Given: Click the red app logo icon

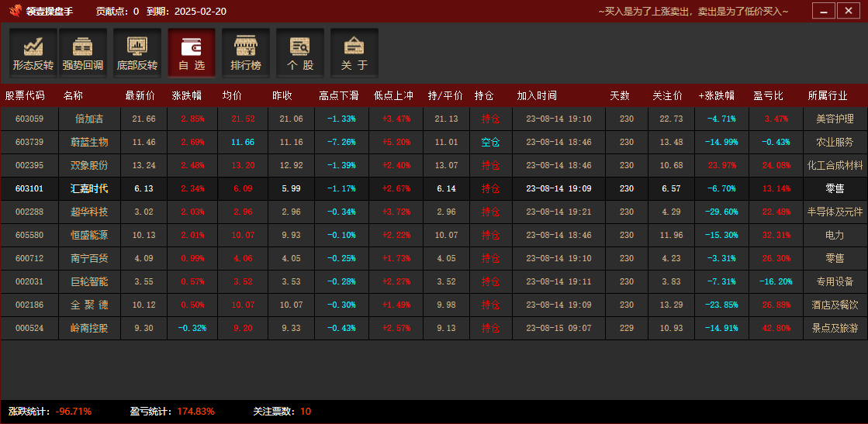Looking at the screenshot, I should [x=15, y=12].
